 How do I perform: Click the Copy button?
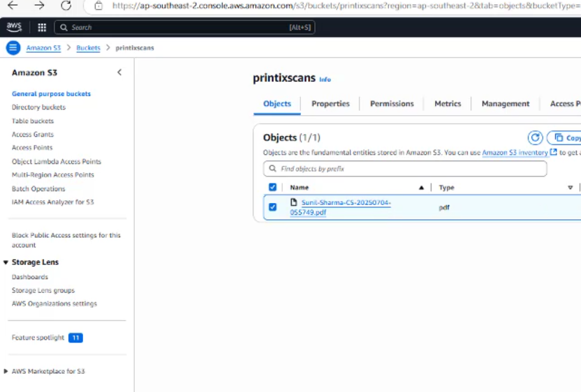pos(567,138)
